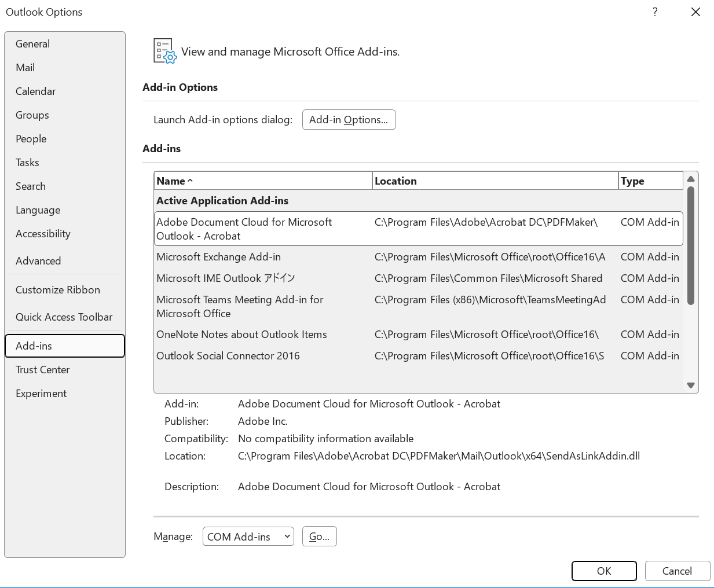714x588 pixels.
Task: Click the Cancel button
Action: (x=678, y=571)
